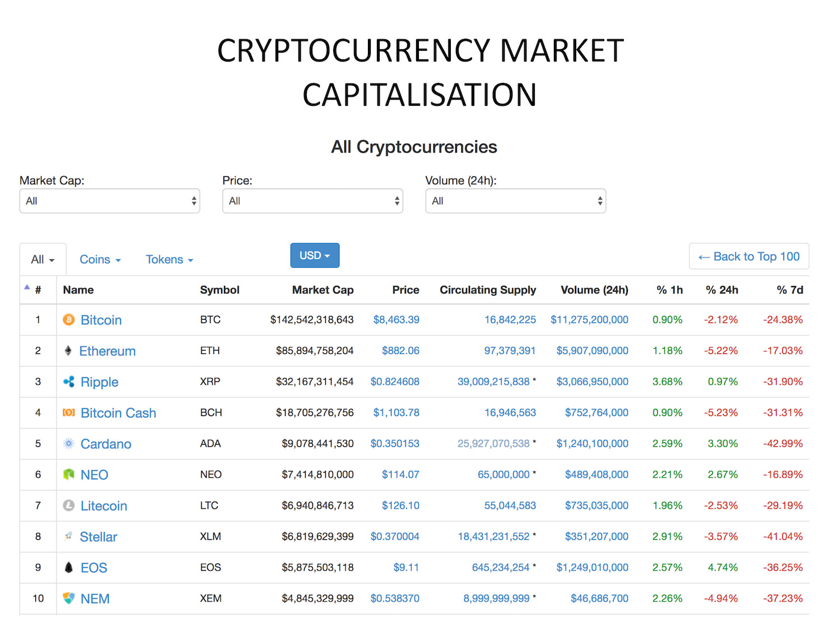Click the NEM shield icon
The width and height of the screenshot is (840, 630).
(x=69, y=599)
